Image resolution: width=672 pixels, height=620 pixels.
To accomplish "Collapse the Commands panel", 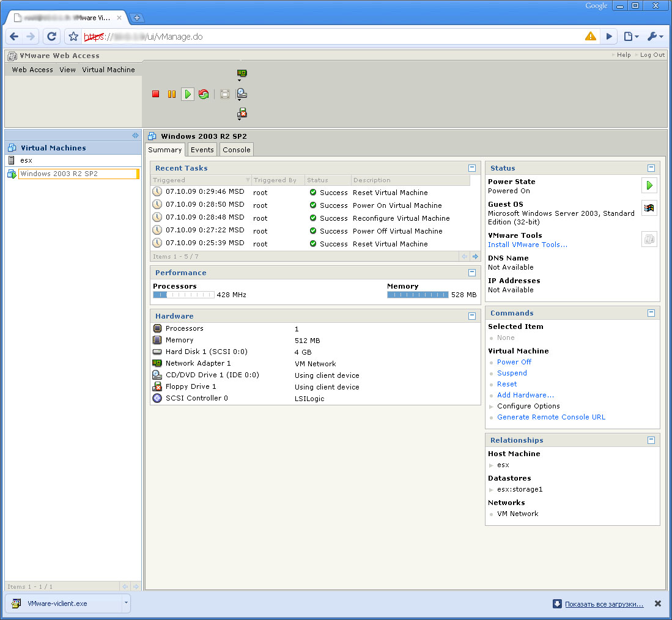I will tap(651, 313).
